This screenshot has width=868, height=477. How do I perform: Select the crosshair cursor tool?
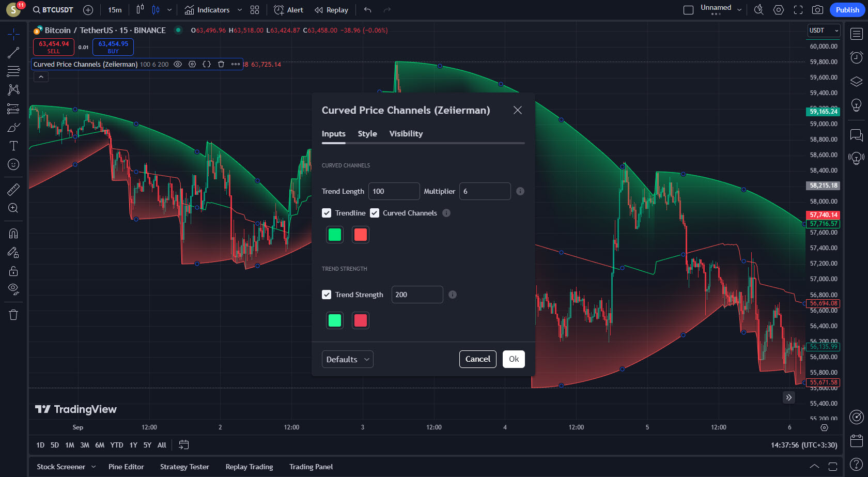13,34
